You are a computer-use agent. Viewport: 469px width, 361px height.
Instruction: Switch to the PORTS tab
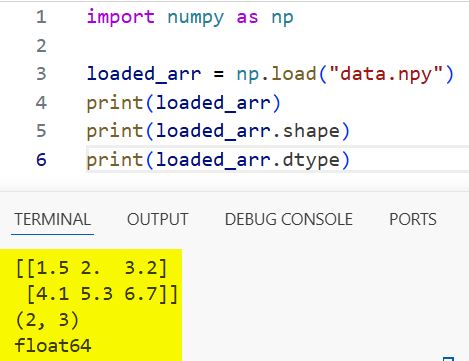point(413,219)
